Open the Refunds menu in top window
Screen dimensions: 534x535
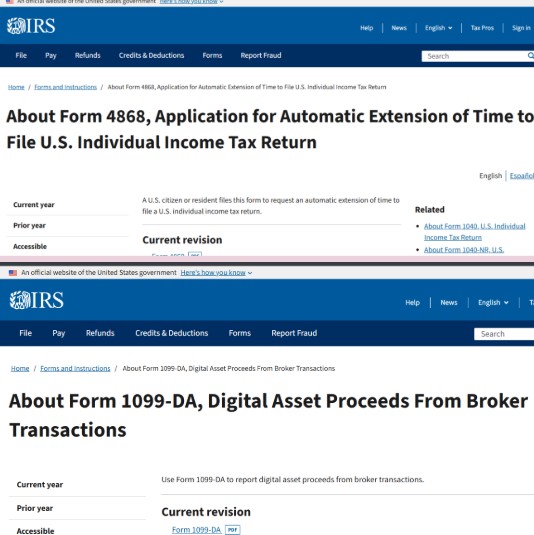(88, 55)
